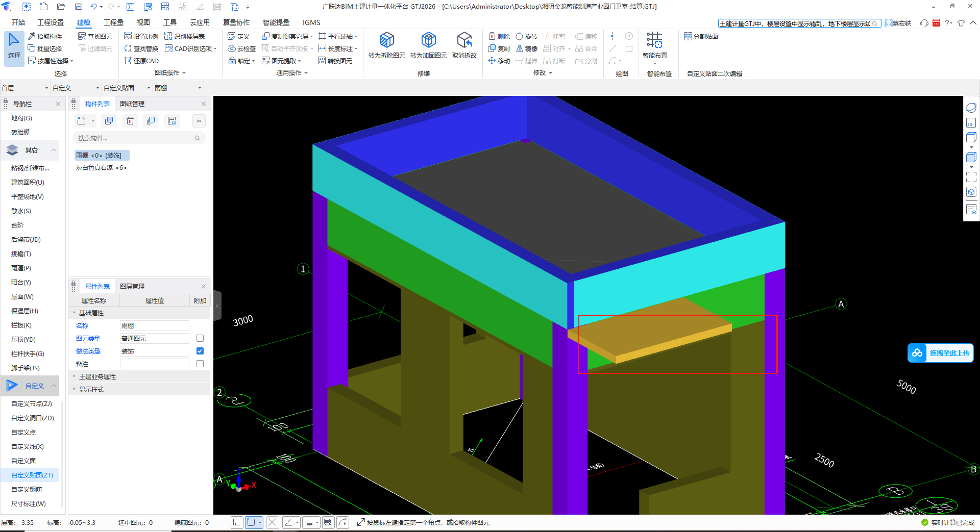This screenshot has width=980, height=532.
Task: Open 视图 ribbon tab
Action: pyautogui.click(x=143, y=22)
